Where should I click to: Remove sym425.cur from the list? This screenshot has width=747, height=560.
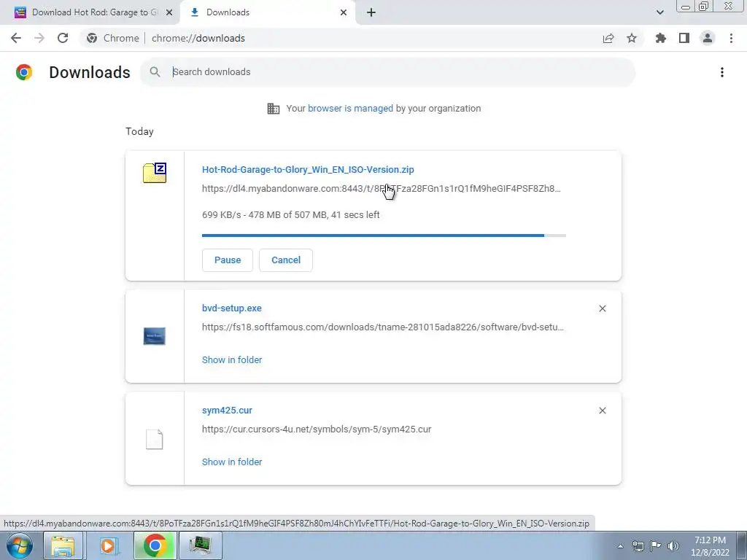coord(602,411)
